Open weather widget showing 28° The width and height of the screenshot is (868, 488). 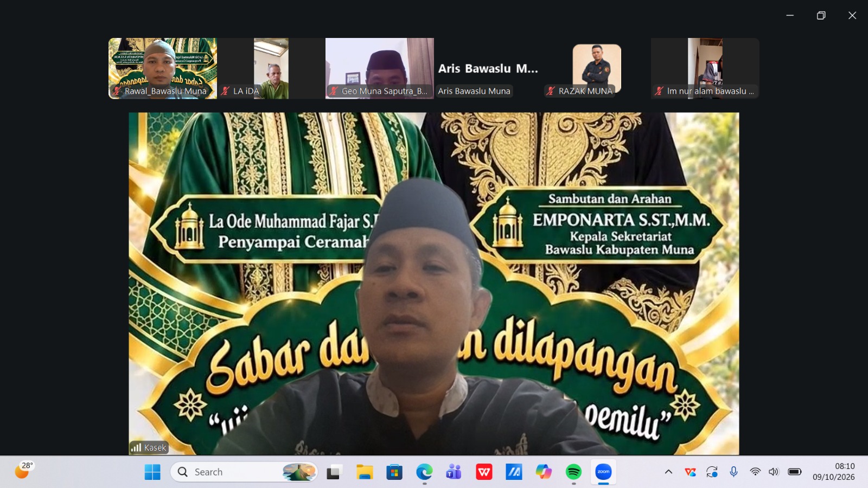[23, 471]
